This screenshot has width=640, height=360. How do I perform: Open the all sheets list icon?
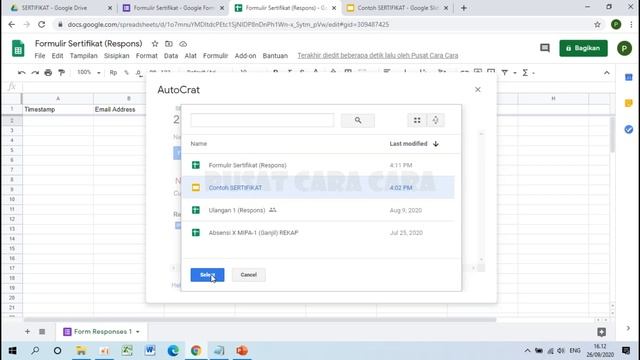[42, 331]
